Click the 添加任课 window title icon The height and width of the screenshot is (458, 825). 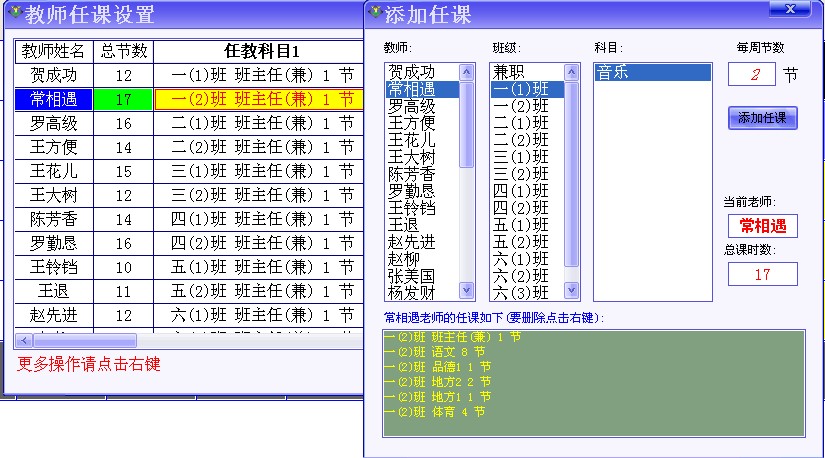tap(376, 13)
